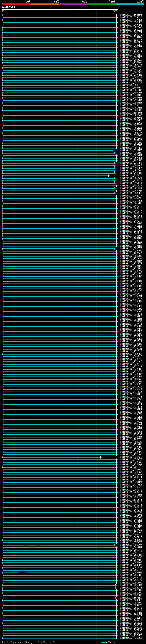Open last hit UniRef100_A3E2G1
This screenshot has width=146, height=644.
pyautogui.click(x=131, y=638)
